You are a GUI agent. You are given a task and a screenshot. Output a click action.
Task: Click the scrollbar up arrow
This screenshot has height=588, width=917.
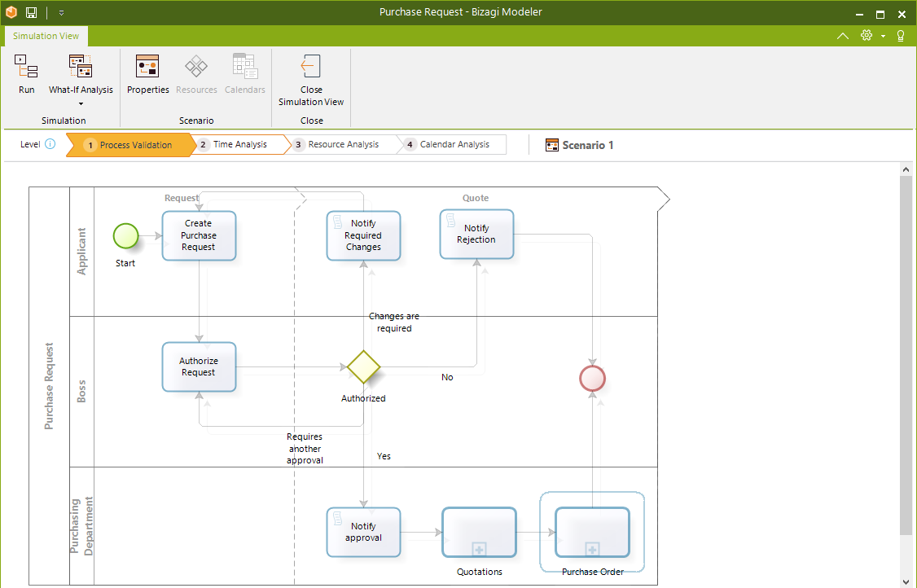point(906,169)
